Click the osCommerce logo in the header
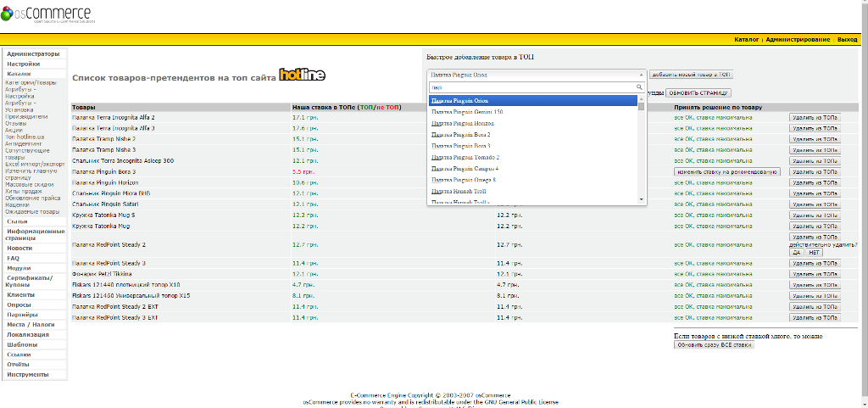Screen dimensions: 868x408 click(48, 15)
